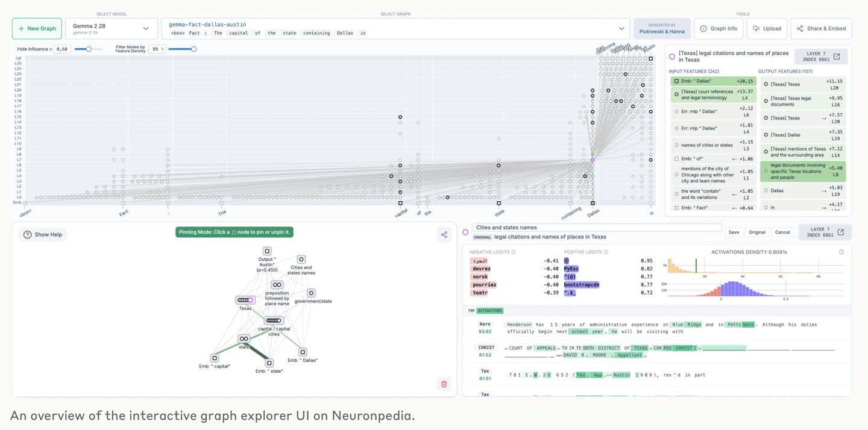Click the boro 93.62 activation example
The width and height of the screenshot is (868, 430).
(x=656, y=328)
